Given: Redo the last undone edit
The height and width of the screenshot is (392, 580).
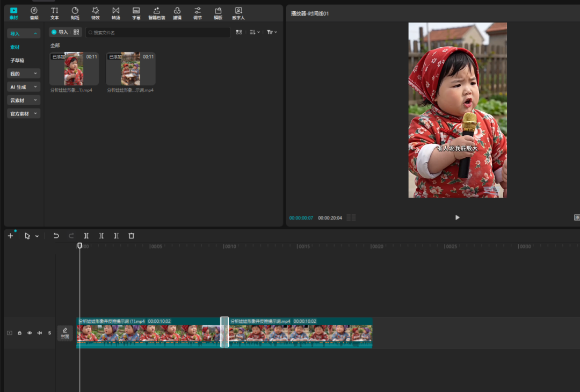Looking at the screenshot, I should point(71,236).
